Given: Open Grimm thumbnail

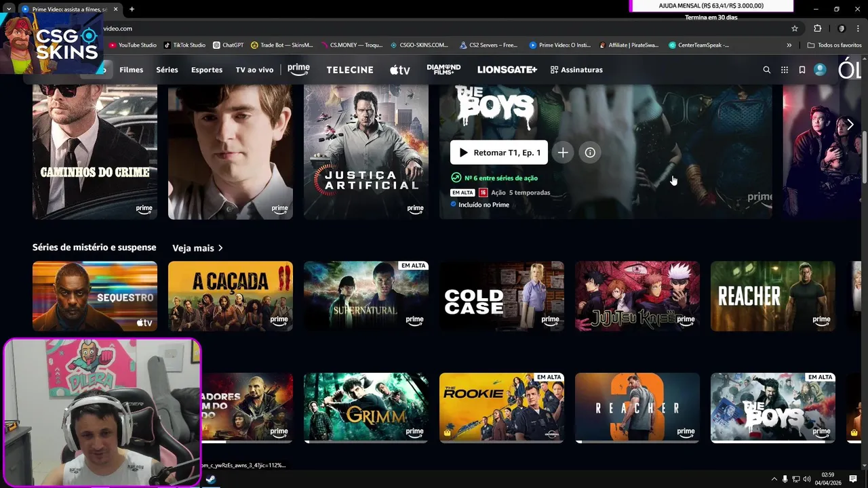Looking at the screenshot, I should 366,407.
